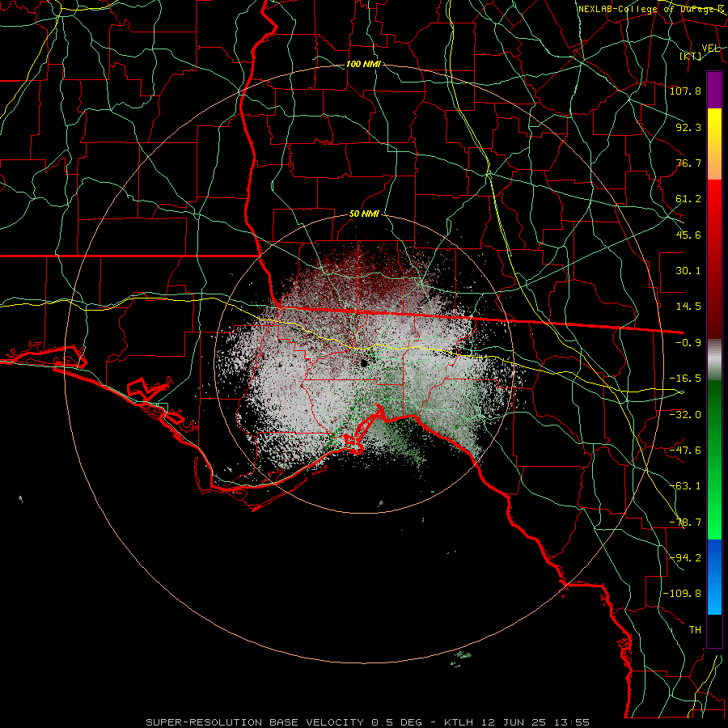Click the product caption SUPER-RESOLUTION BASE VELOCITY text
Screen dimensions: 728x728
(255, 722)
